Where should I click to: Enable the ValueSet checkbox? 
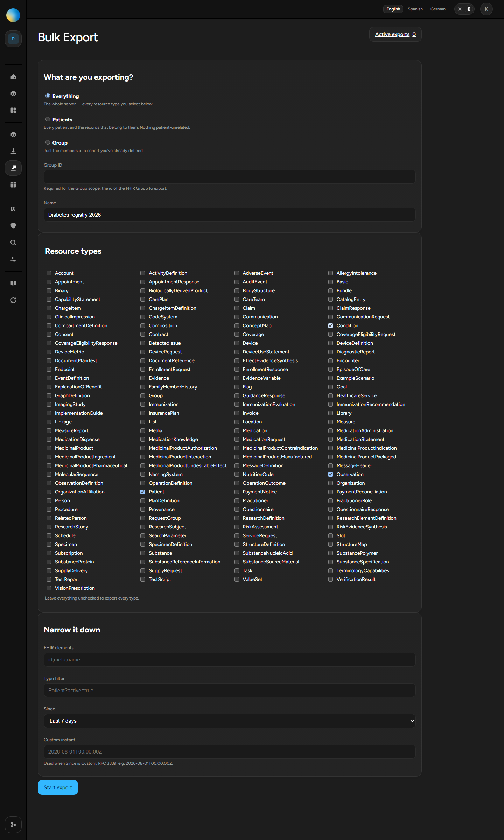(x=237, y=580)
